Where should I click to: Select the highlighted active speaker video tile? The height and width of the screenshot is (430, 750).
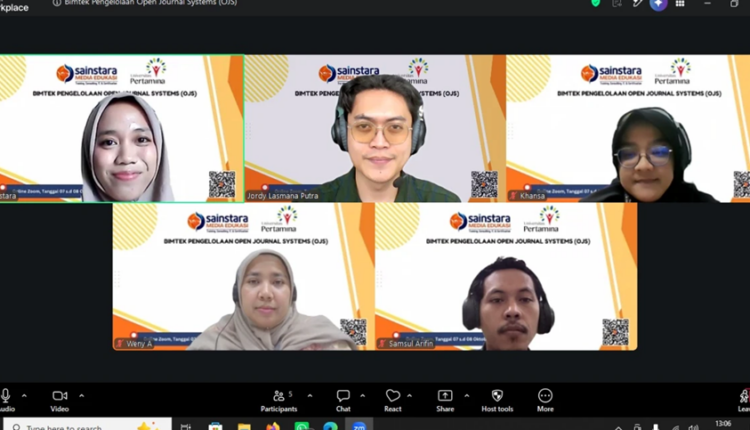pos(122,128)
